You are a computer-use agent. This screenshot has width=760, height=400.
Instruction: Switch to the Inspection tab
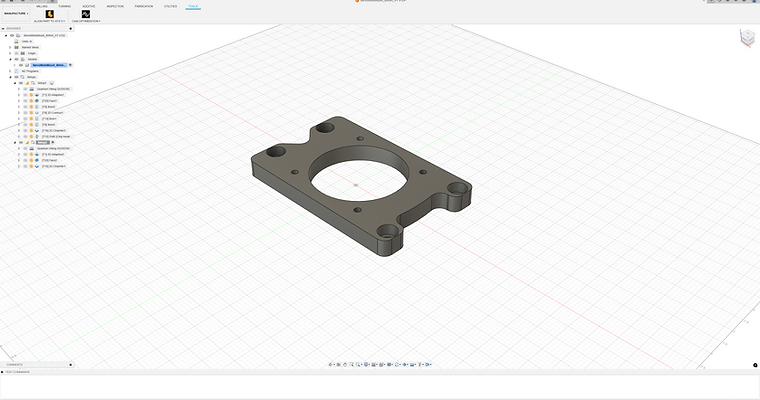pyautogui.click(x=115, y=6)
